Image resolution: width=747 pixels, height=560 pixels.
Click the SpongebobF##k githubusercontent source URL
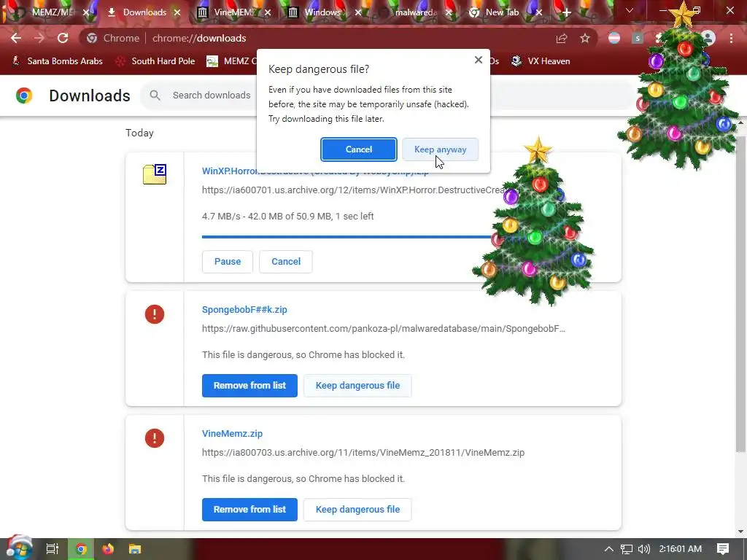coord(384,329)
